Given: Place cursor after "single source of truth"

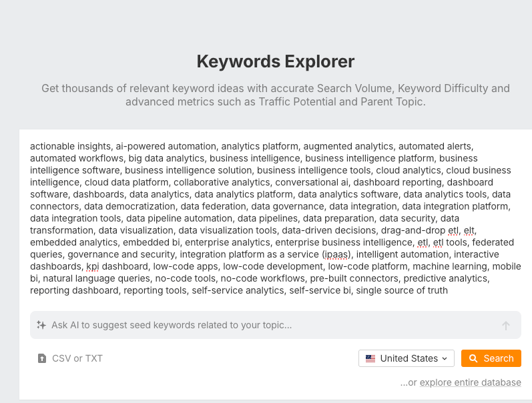Looking at the screenshot, I should [x=449, y=290].
